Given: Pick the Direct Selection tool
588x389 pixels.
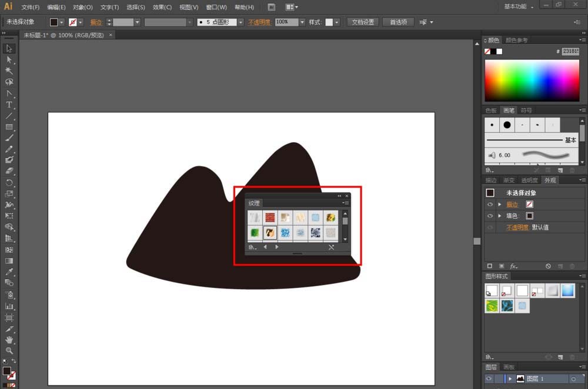Looking at the screenshot, I should (9, 59).
